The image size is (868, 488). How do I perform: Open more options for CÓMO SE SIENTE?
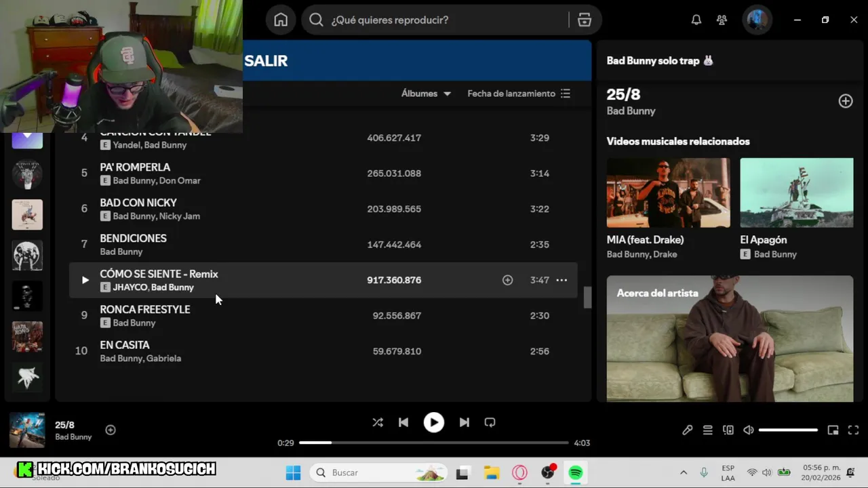(561, 280)
